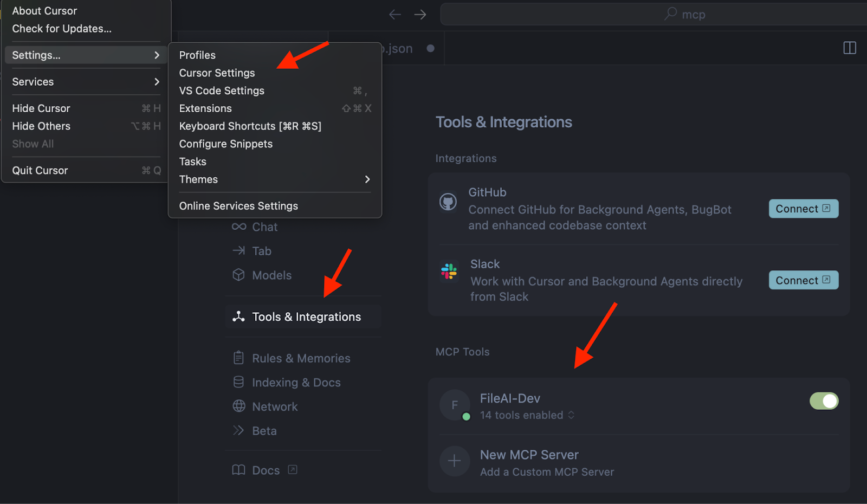Click the Network globe icon
The image size is (867, 504).
[239, 406]
